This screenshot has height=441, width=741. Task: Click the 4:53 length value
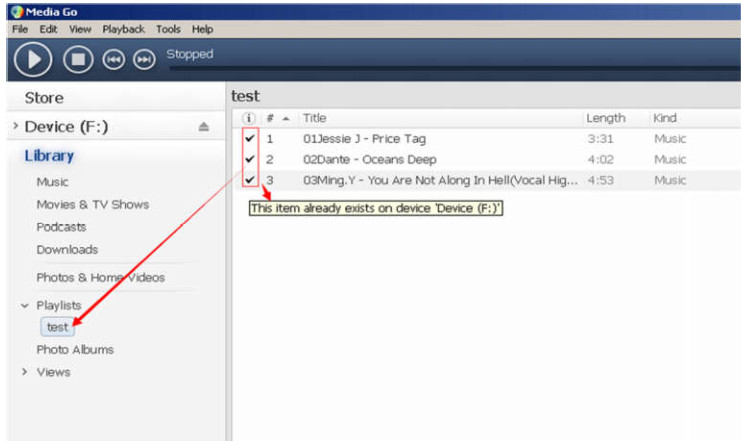[600, 180]
